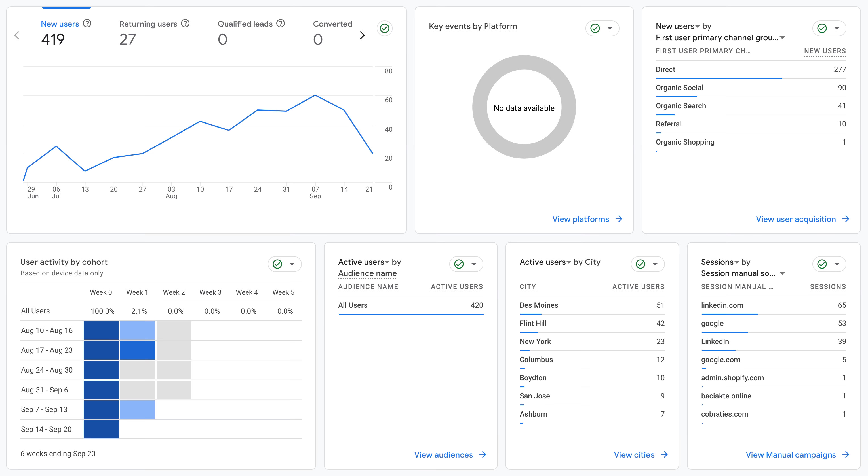Click green check status on New users chart

pyautogui.click(x=384, y=28)
